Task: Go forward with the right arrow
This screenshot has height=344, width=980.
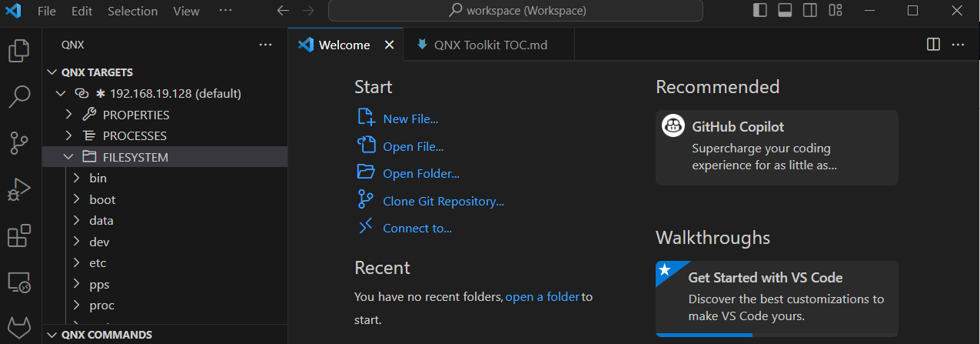Action: point(308,11)
